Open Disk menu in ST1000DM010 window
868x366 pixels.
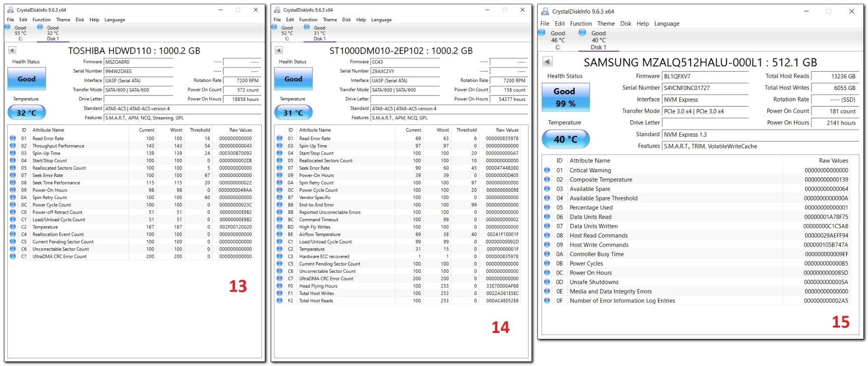(346, 20)
